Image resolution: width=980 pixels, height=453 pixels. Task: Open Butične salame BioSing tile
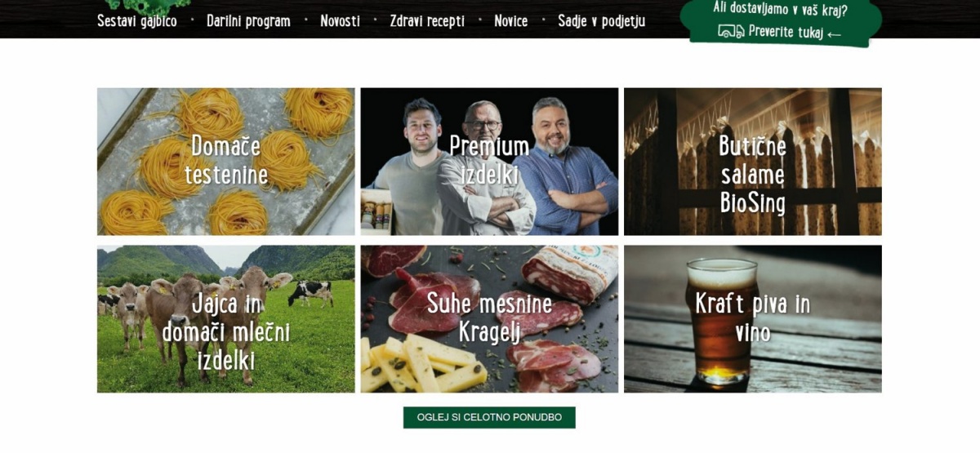(753, 162)
